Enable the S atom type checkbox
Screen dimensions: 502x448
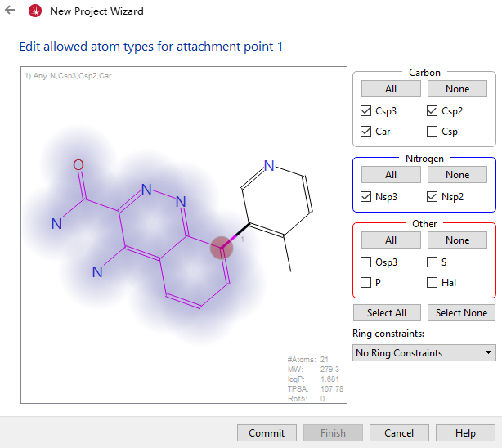(x=432, y=262)
